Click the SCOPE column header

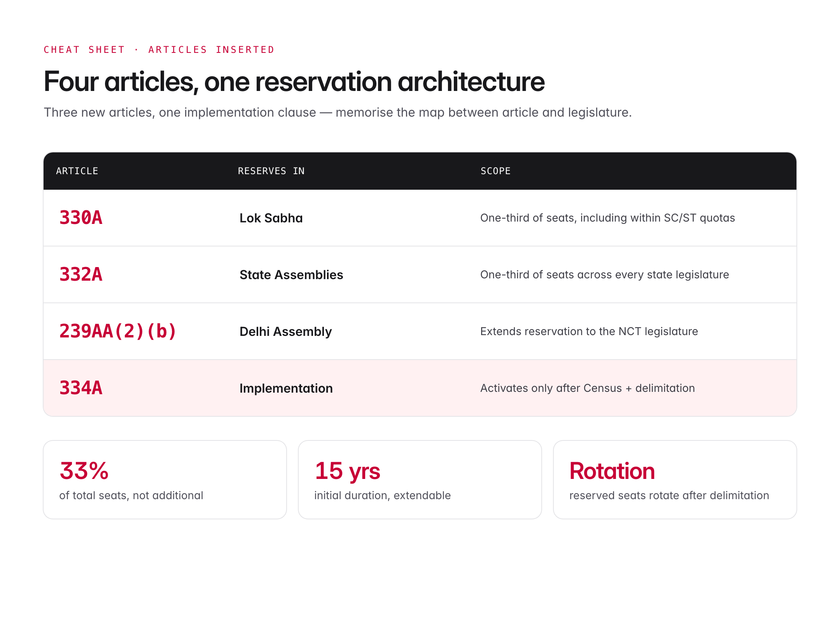(x=495, y=171)
